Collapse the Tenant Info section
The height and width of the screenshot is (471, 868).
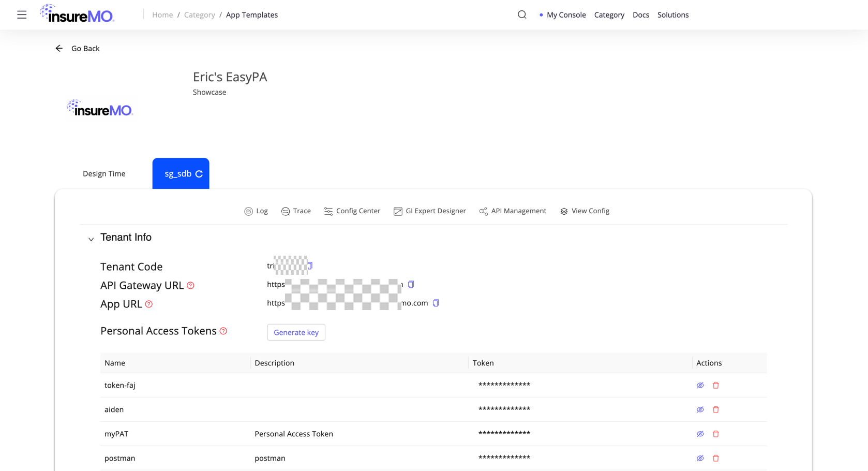[x=91, y=239]
